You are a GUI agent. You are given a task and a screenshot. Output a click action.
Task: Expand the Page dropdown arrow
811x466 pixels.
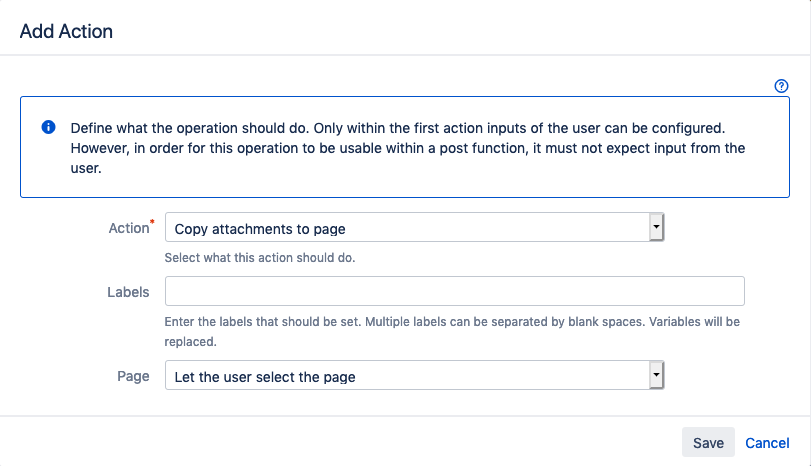pos(656,376)
